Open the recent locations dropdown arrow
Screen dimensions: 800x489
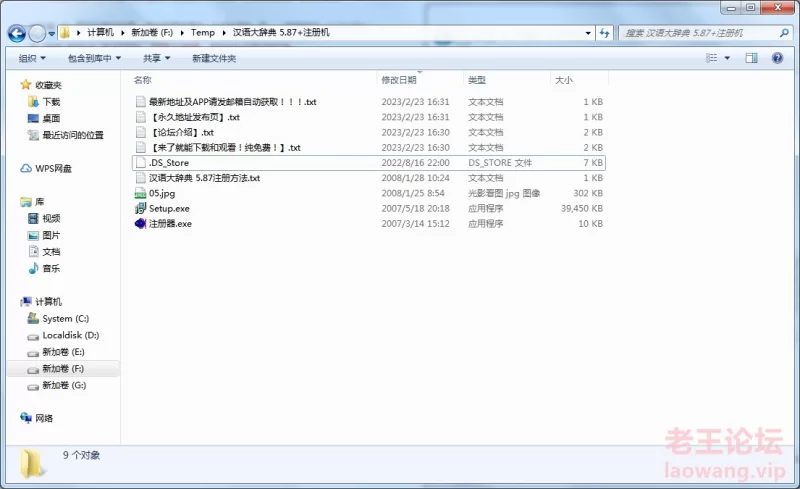click(x=52, y=34)
